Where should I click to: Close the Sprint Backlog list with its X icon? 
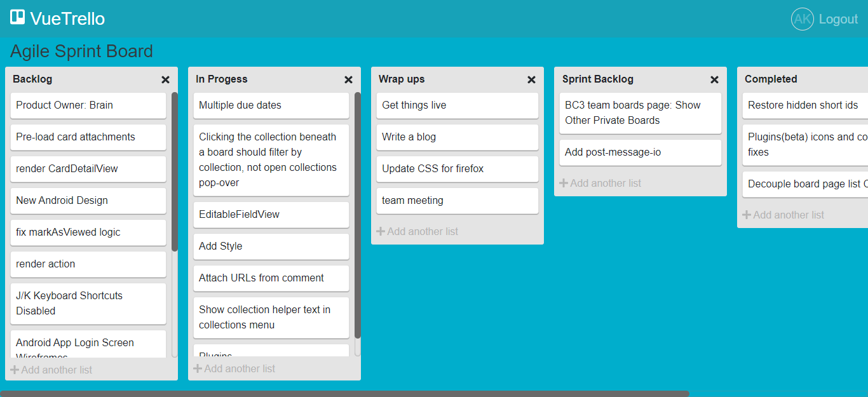(714, 80)
